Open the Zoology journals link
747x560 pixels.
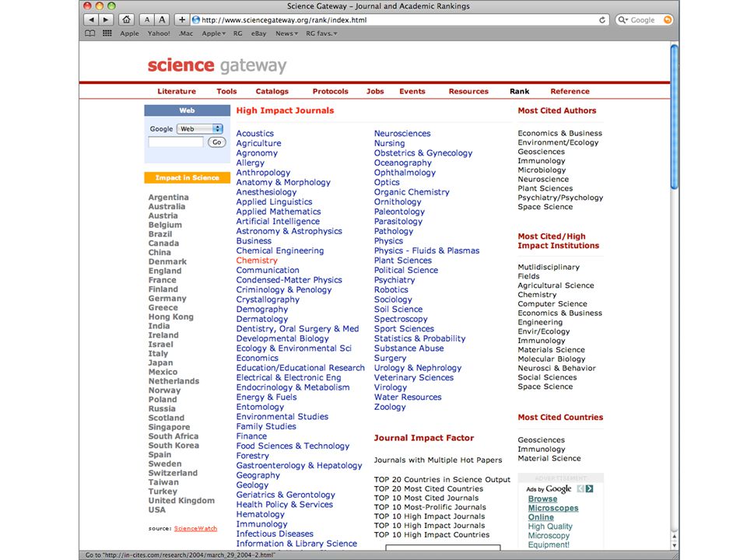(390, 407)
